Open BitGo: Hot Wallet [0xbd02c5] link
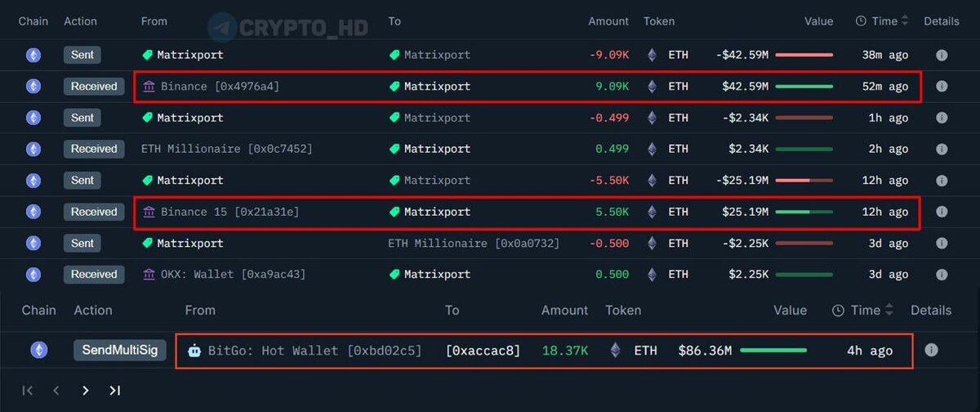Screen dimensions: 980x412 (314, 350)
